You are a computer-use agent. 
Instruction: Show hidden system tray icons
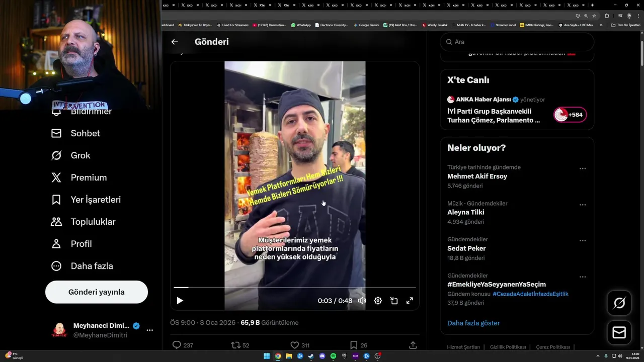598,356
